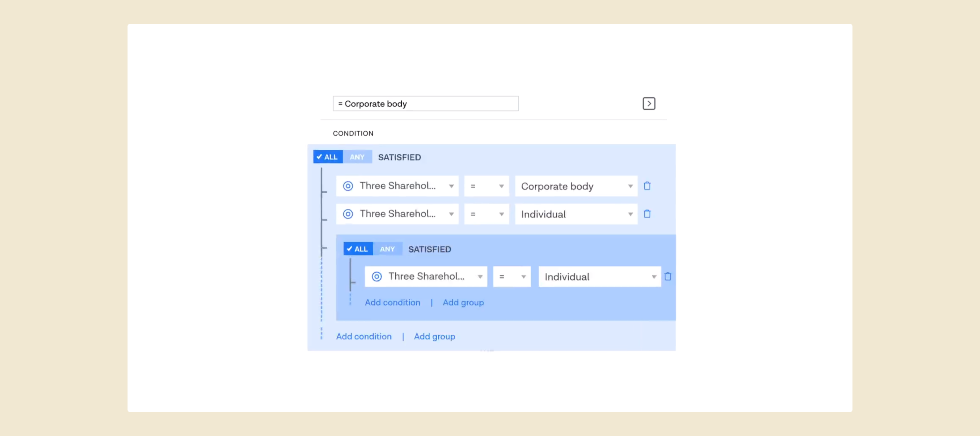Click the target icon in the first condition row
980x436 pixels.
[348, 186]
